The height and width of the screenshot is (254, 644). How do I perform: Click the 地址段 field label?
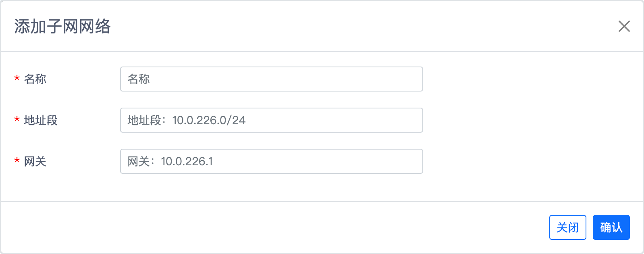tap(41, 120)
